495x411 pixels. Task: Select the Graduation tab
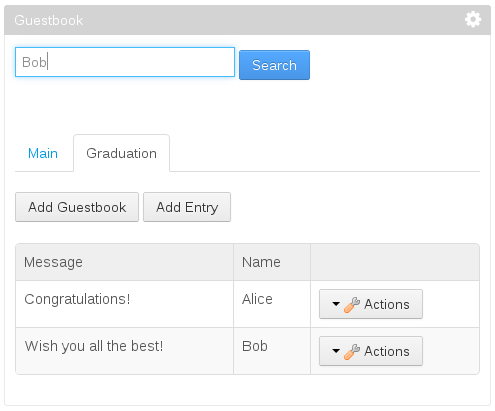coord(121,153)
